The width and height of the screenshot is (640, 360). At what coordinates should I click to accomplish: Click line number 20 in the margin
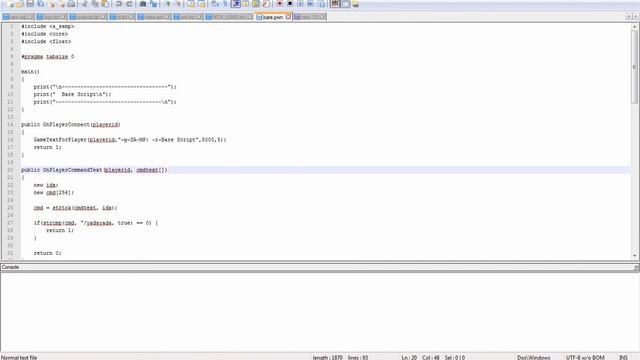click(10, 169)
